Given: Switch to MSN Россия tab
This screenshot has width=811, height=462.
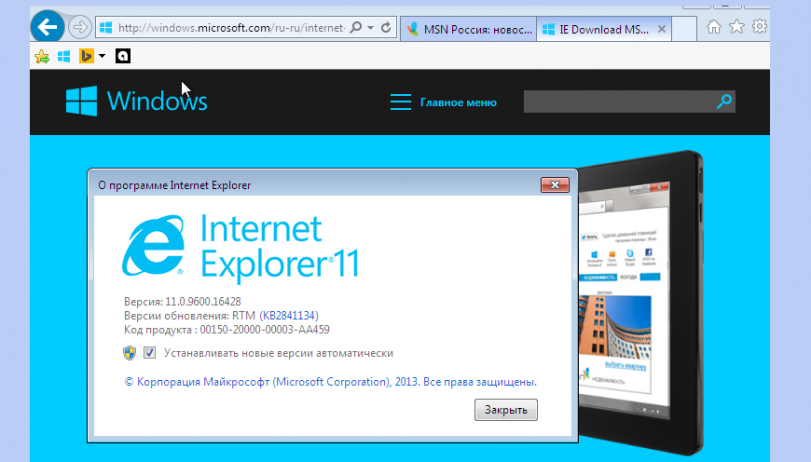Looking at the screenshot, I should (x=467, y=28).
